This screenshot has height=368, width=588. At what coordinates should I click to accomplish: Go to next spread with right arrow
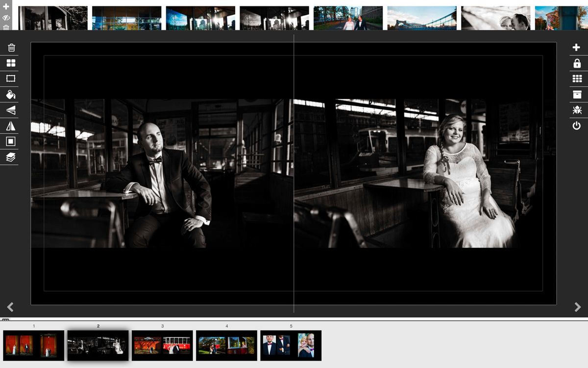pos(577,307)
